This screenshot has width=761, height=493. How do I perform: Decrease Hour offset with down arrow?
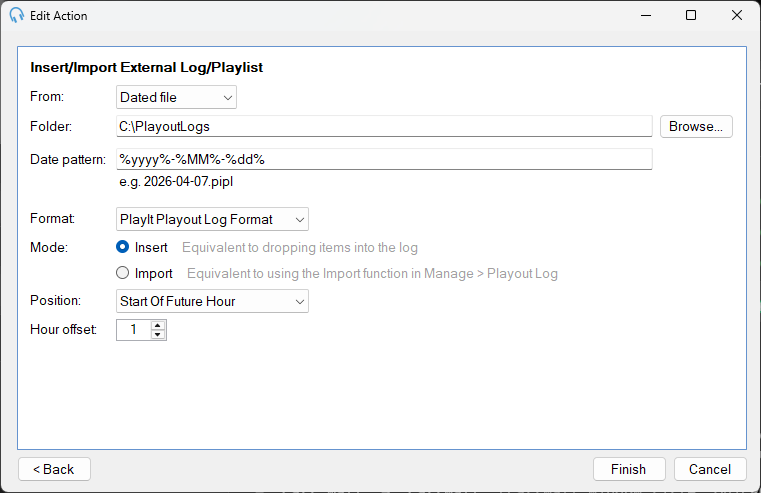point(158,334)
